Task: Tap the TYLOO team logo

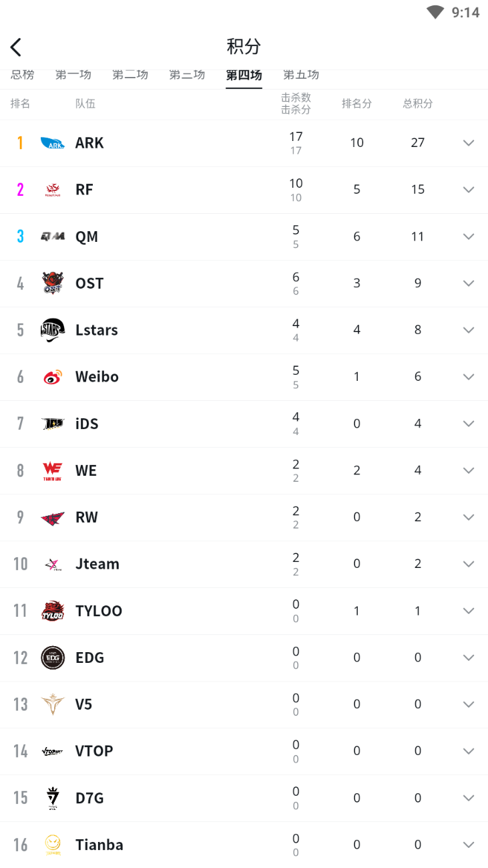Action: pos(53,611)
